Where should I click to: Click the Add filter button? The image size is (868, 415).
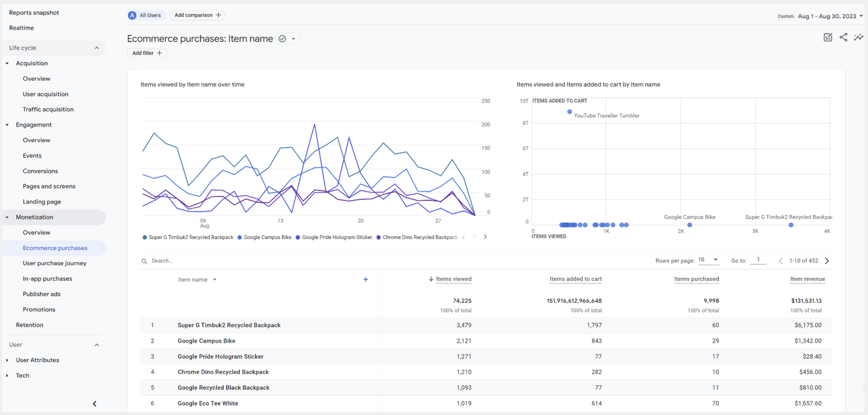(x=147, y=53)
